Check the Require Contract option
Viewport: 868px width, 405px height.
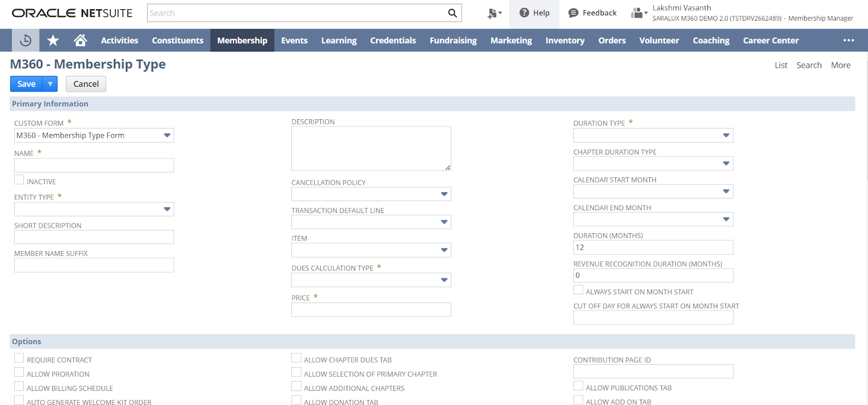[x=19, y=358]
